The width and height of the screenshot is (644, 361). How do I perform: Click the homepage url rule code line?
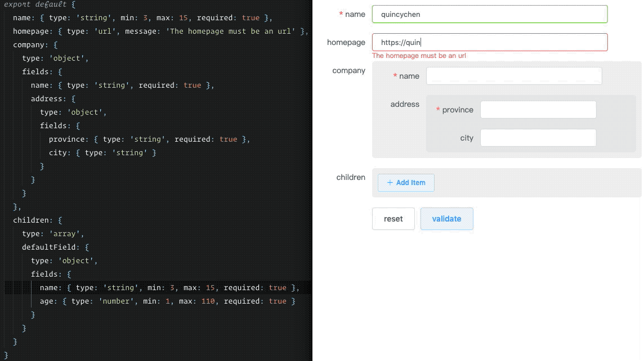pos(160,31)
